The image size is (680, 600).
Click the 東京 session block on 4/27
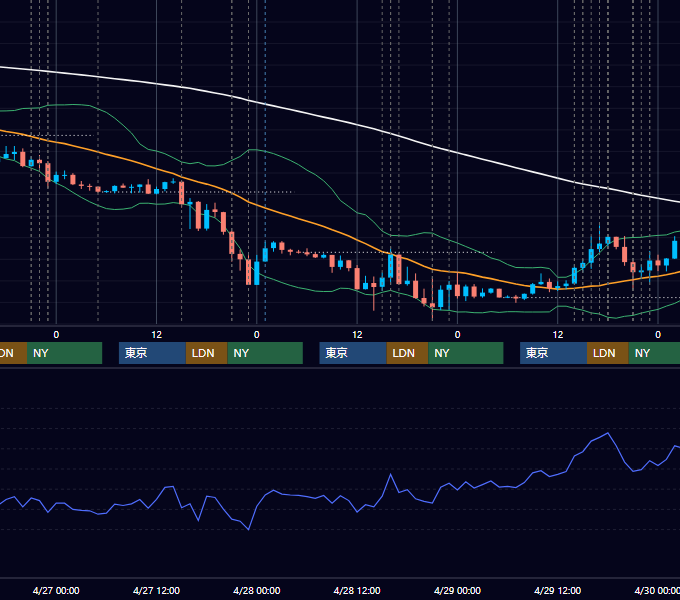(152, 353)
